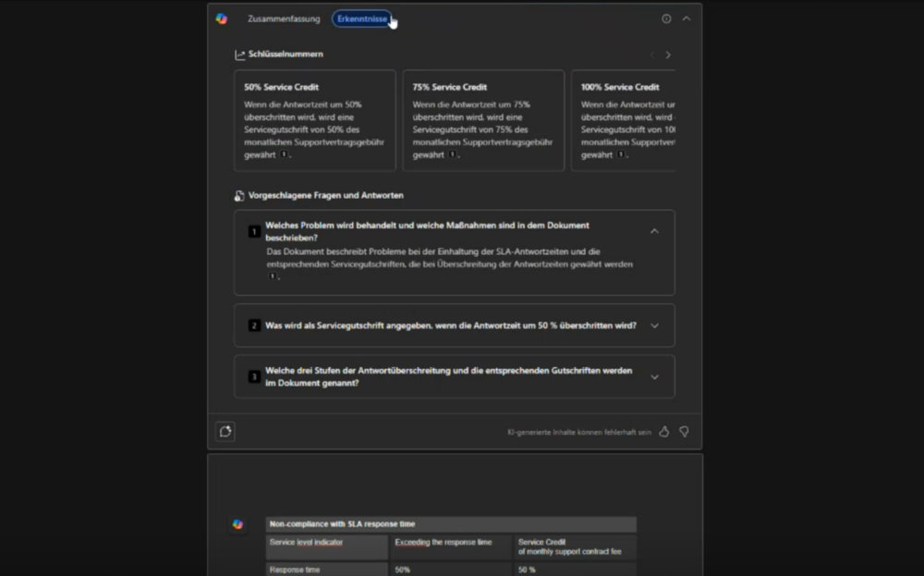Click the new chat icon in panel footer
Screen dimensions: 924x576
[225, 432]
